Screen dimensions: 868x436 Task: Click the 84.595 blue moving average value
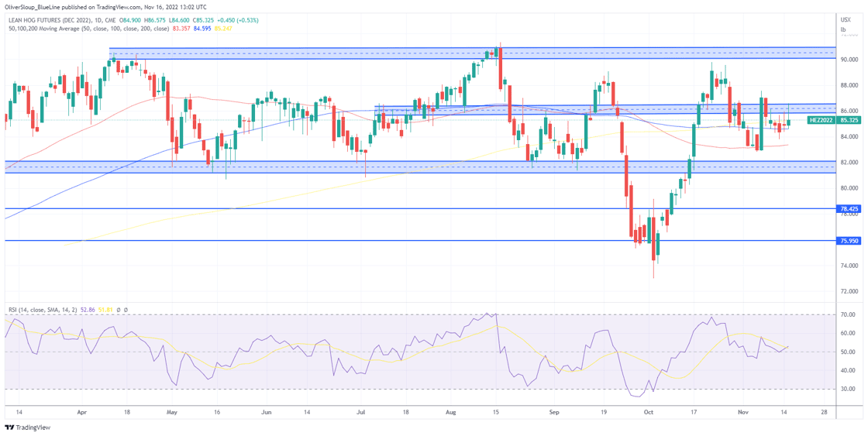tap(202, 28)
